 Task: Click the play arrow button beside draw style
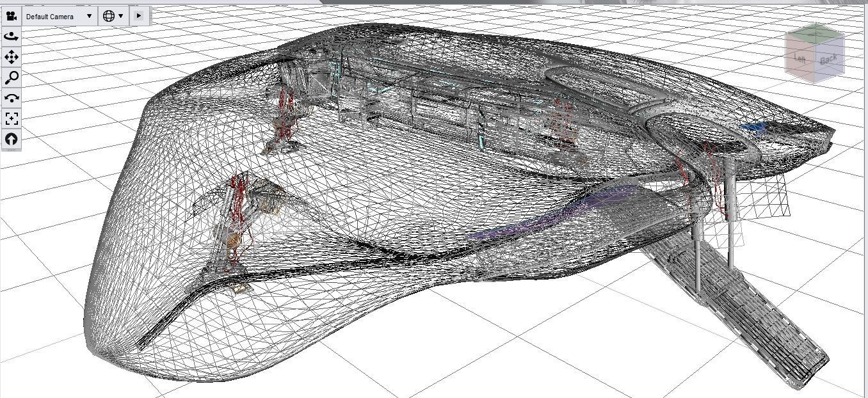[138, 16]
